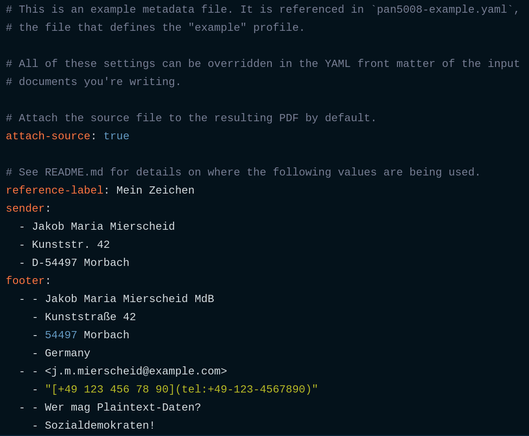Click Jakob Maria Mierscheid MdB line
Screen dimensions: 529x436
[130, 299]
